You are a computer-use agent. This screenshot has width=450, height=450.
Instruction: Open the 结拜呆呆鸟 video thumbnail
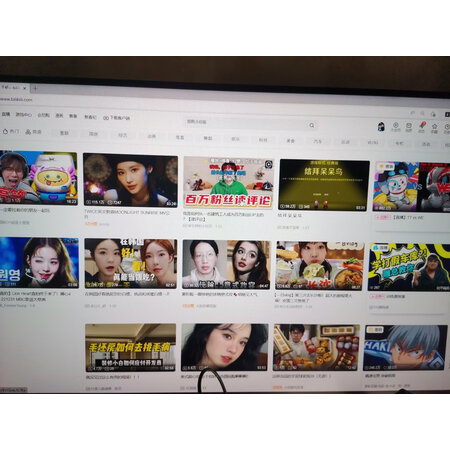pos(324,185)
